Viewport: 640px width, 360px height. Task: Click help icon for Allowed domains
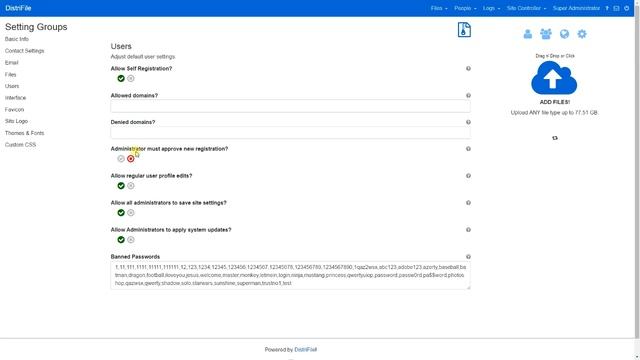pos(468,96)
